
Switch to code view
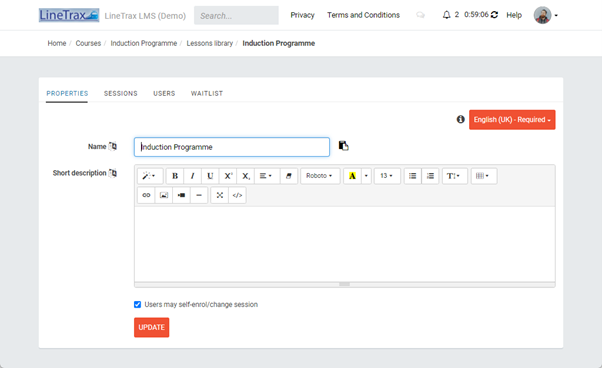click(237, 195)
